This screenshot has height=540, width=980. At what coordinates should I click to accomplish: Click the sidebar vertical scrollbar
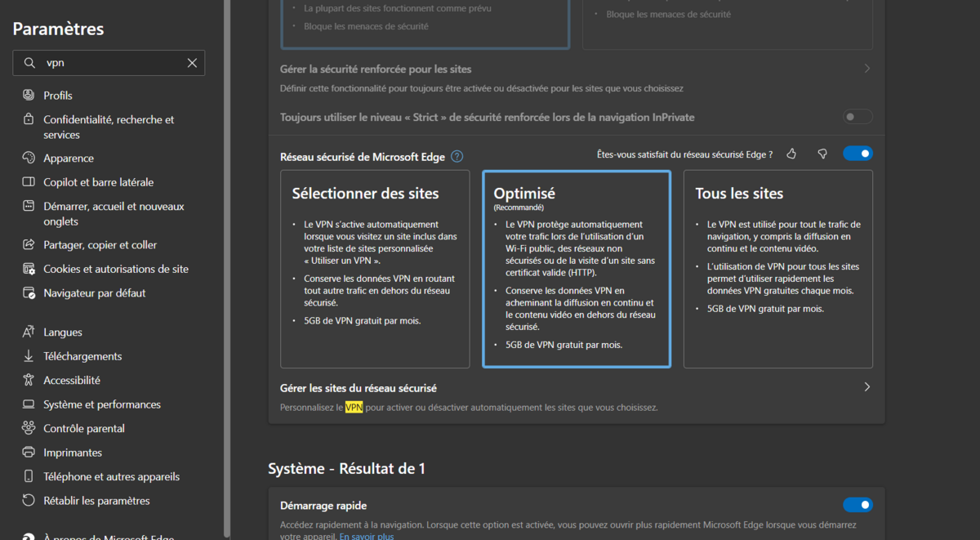click(x=227, y=270)
